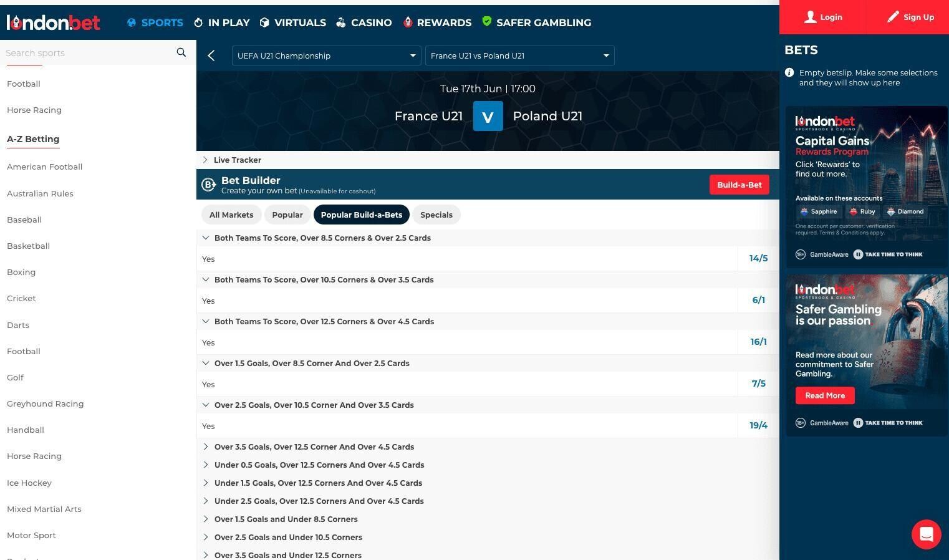Open the IN PLAY menu
Viewport: 949px width, 560px height.
coord(222,22)
